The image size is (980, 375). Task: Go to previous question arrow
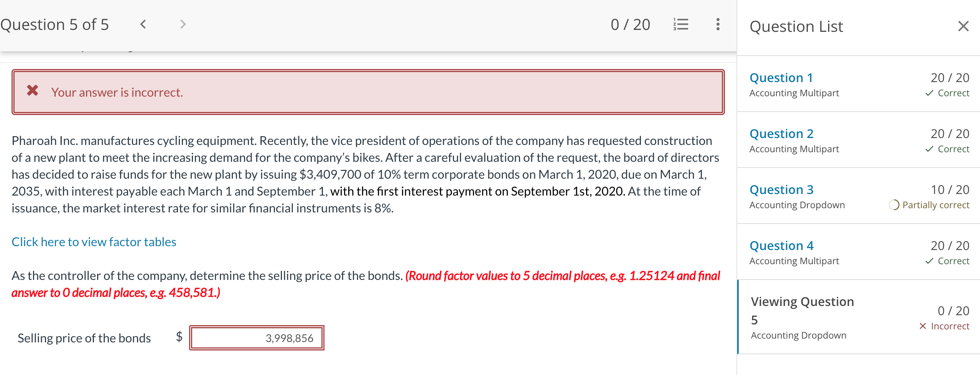(x=143, y=25)
